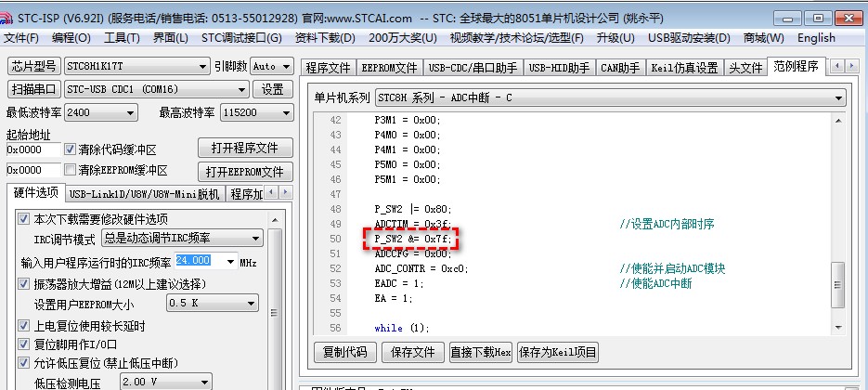Click the code viewer scroll-down arrow

pyautogui.click(x=838, y=328)
